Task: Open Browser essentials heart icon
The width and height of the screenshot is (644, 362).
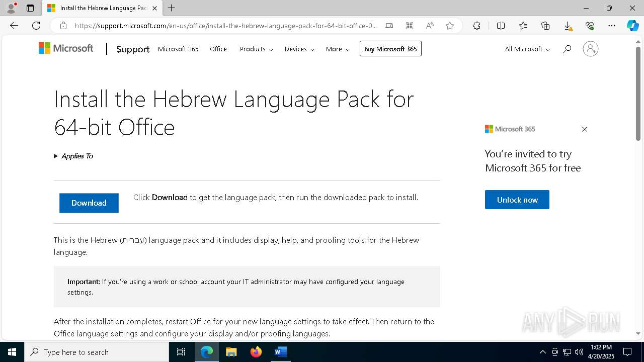Action: [590, 26]
